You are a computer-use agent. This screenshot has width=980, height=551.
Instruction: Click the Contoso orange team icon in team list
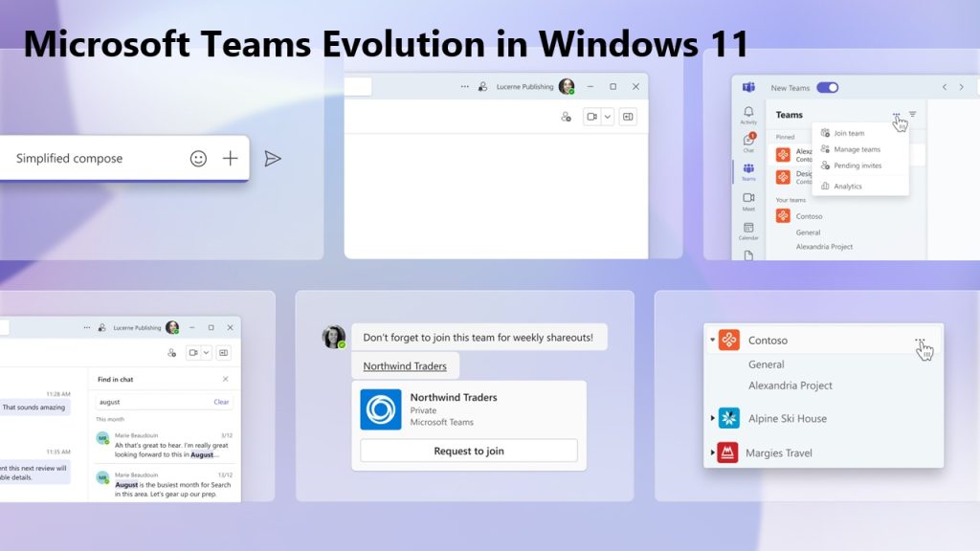728,341
